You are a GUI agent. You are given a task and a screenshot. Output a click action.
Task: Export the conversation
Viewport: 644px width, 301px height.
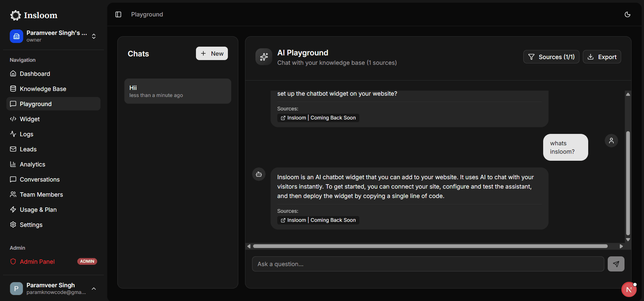pos(602,57)
